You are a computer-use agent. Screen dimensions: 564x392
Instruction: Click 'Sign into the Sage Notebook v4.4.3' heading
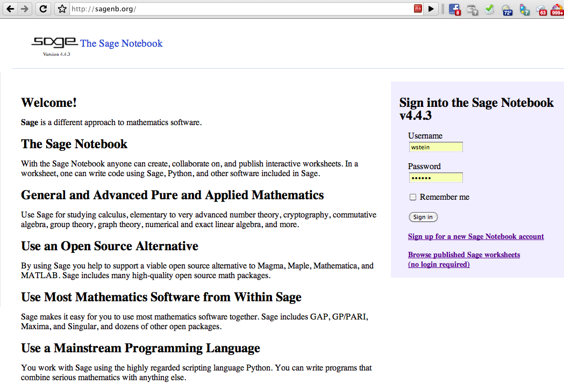(476, 109)
